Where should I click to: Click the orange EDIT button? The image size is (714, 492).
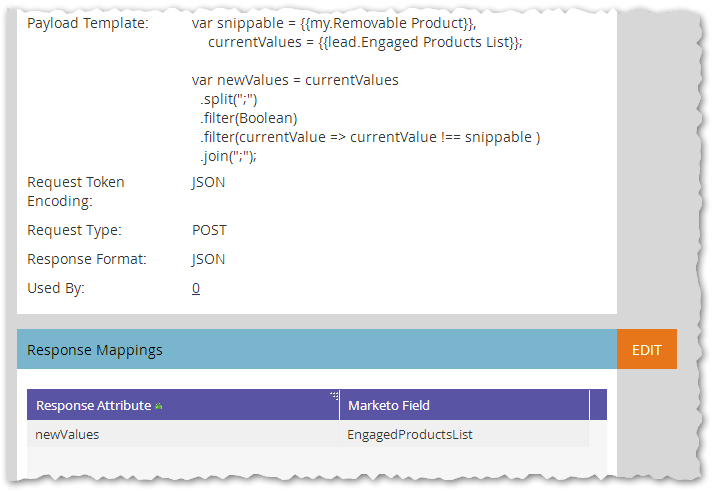[x=647, y=349]
